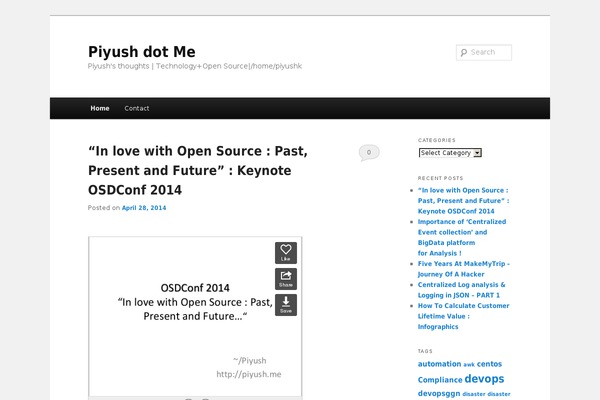Open recent post 'In love with Open Source'
The width and height of the screenshot is (600, 400).
pos(463,201)
